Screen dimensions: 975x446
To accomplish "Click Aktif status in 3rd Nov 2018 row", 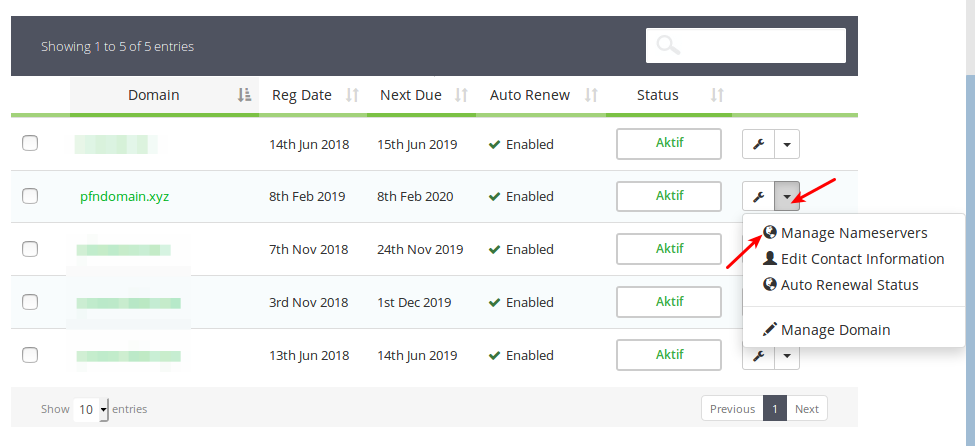I will point(669,302).
